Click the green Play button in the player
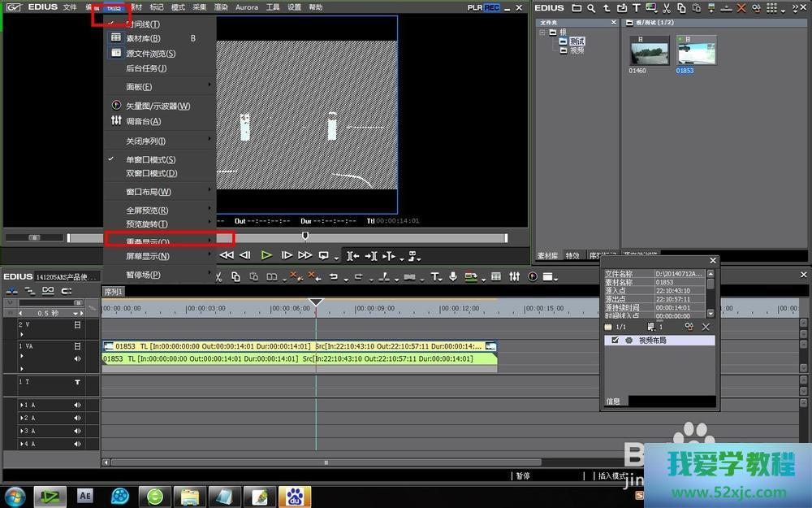 pyautogui.click(x=266, y=255)
